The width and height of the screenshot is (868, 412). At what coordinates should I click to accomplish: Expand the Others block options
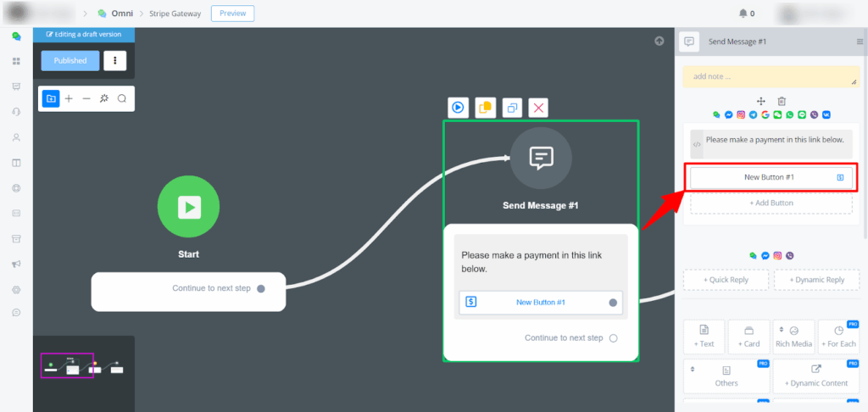click(726, 376)
